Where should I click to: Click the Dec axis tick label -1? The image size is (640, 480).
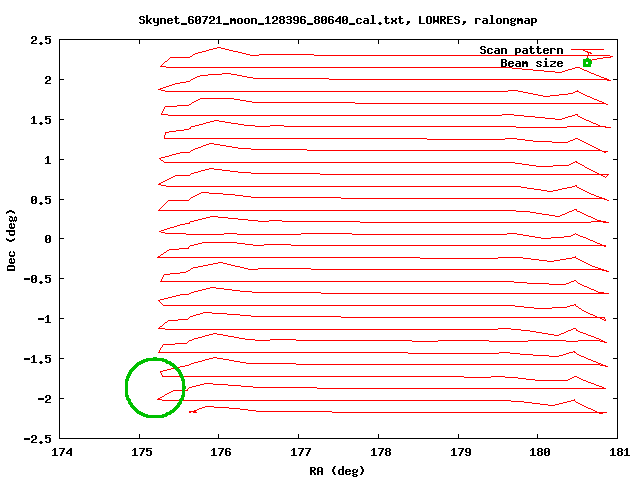pyautogui.click(x=44, y=319)
